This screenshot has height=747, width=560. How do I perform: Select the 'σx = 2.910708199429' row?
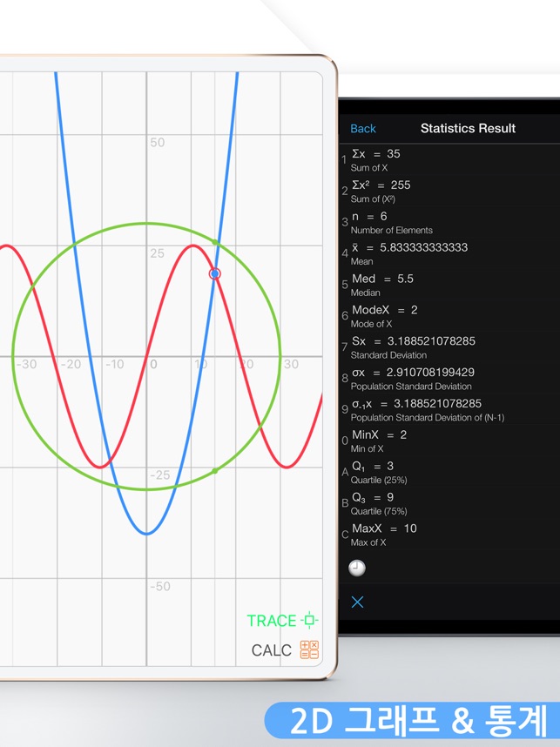point(449,378)
